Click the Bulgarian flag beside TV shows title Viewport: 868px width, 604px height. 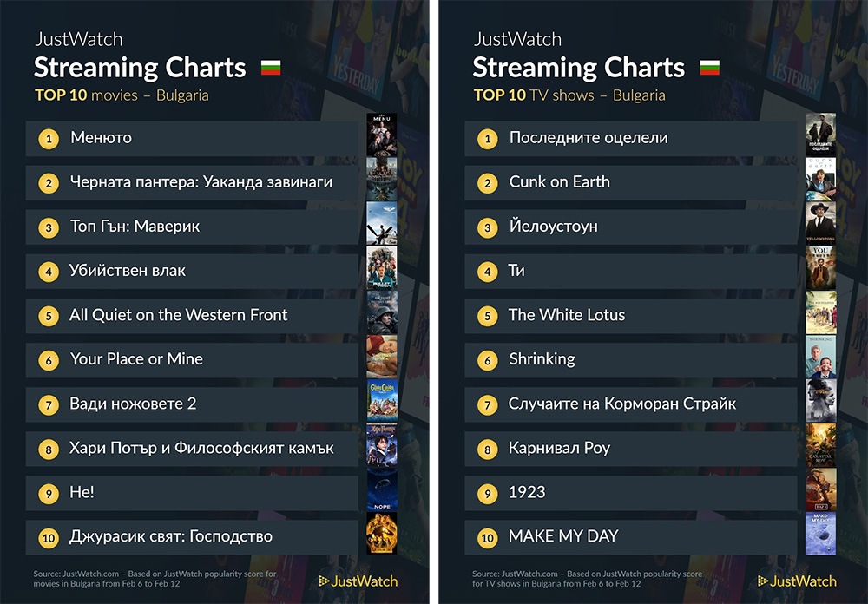pos(710,68)
